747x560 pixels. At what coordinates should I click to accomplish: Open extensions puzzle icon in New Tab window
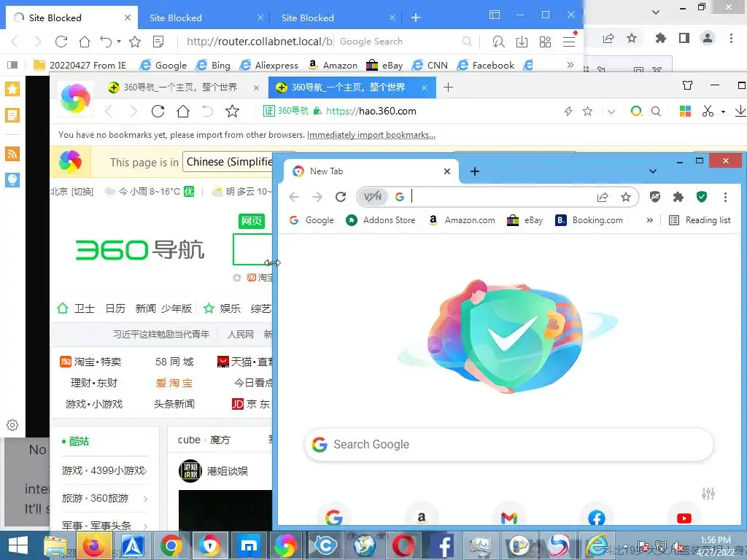(678, 197)
